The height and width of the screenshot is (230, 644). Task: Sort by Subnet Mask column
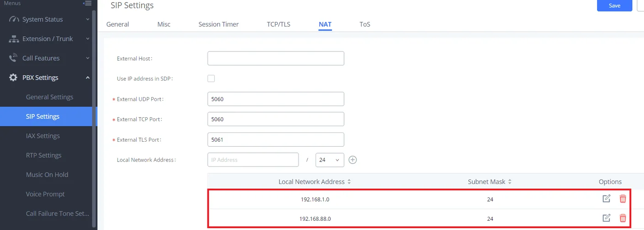point(510,182)
